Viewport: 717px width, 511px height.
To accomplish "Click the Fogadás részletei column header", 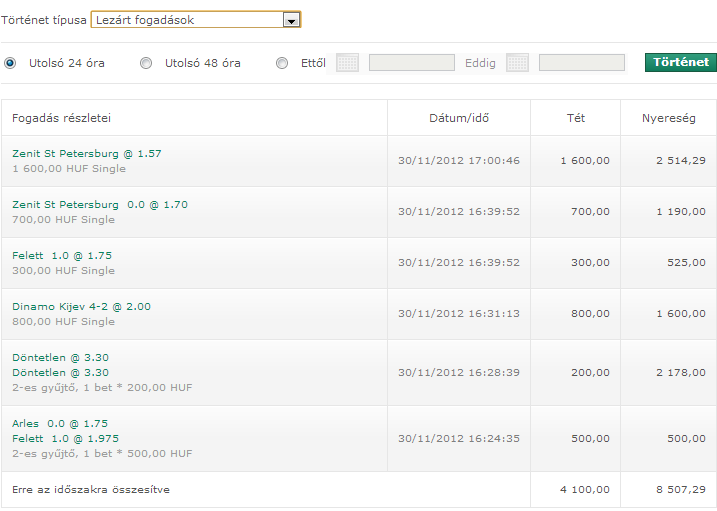I will tap(62, 118).
